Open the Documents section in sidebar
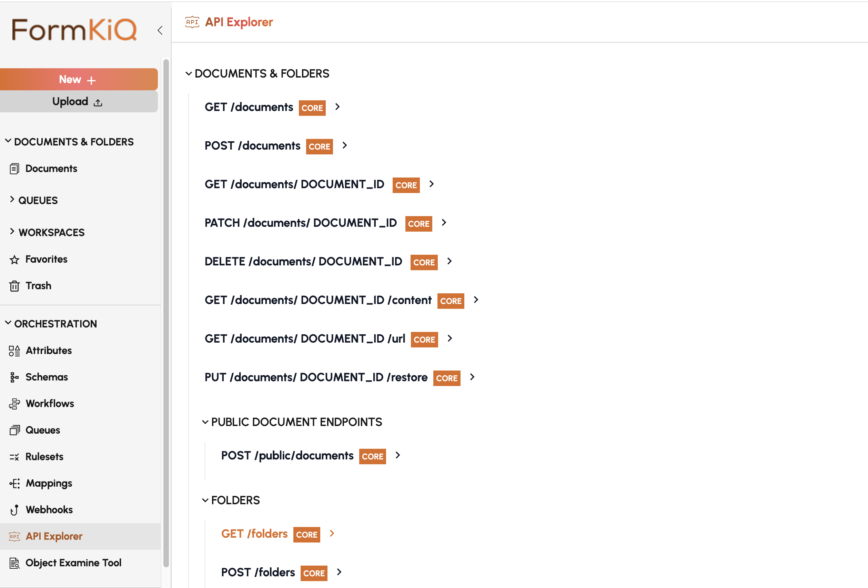868x588 pixels. point(51,169)
